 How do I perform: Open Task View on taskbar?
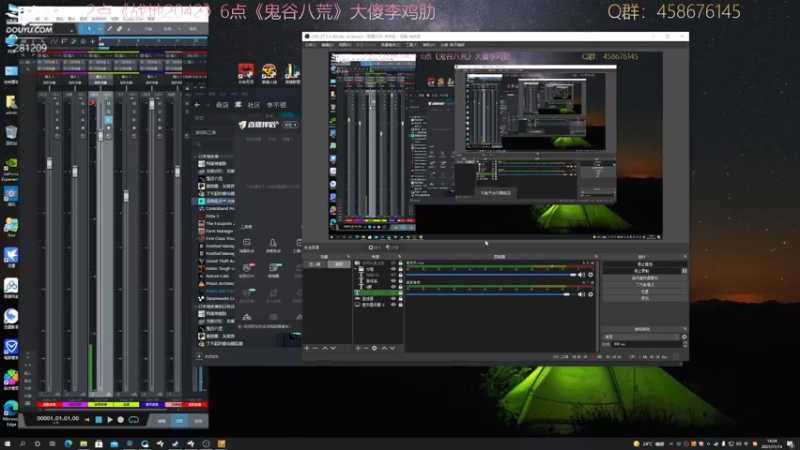53,444
